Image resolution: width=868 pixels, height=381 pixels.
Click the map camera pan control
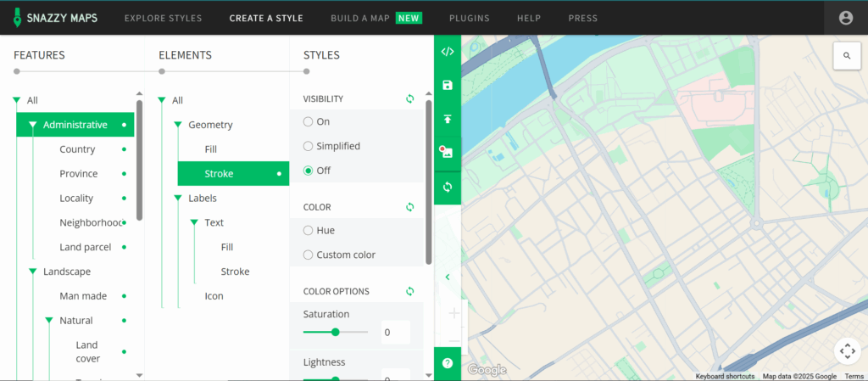[x=847, y=351]
